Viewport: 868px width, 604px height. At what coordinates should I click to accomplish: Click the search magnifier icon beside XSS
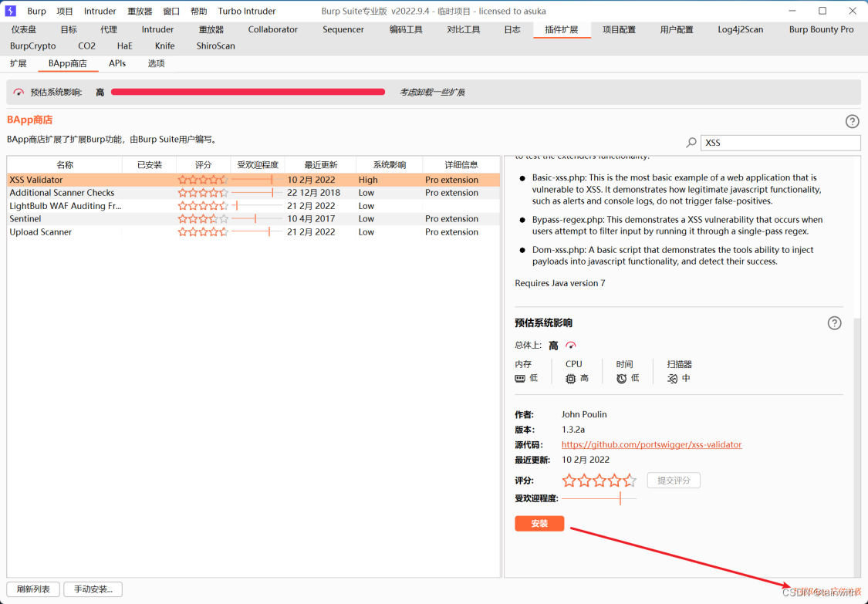[x=691, y=143]
